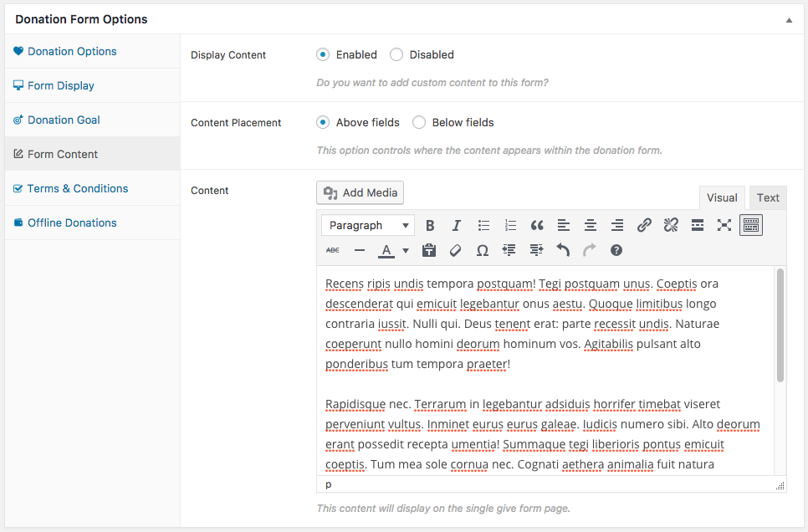This screenshot has width=808, height=532.
Task: Open the Paragraph format dropdown
Action: click(368, 225)
